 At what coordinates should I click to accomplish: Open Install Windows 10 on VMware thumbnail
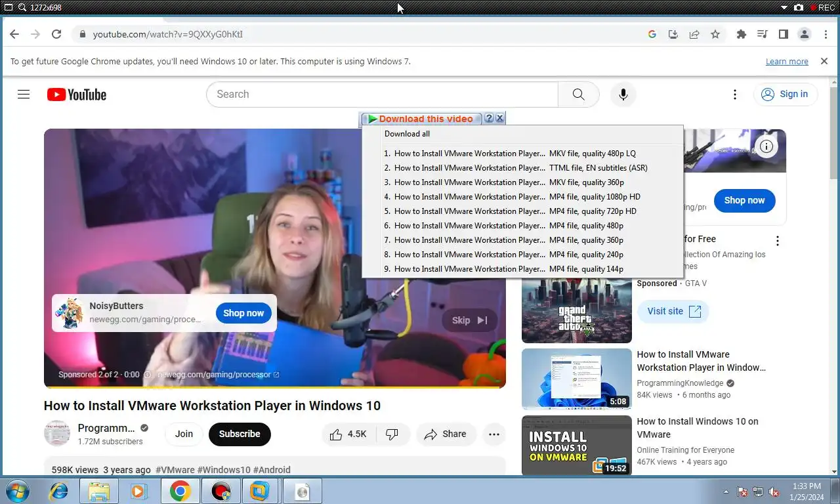[576, 446]
